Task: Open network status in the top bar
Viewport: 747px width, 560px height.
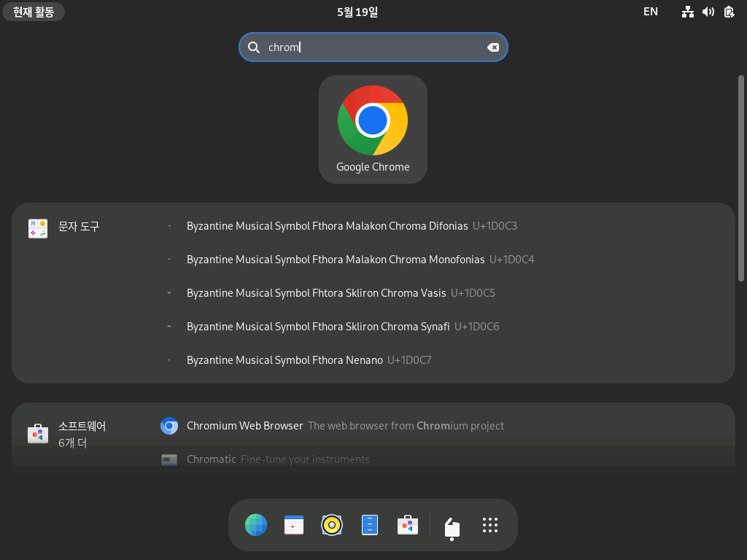Action: (x=687, y=12)
